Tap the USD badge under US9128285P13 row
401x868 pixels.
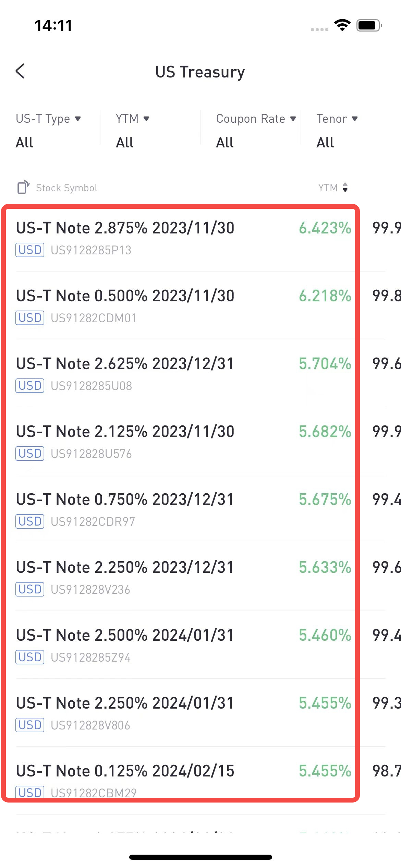coord(30,250)
